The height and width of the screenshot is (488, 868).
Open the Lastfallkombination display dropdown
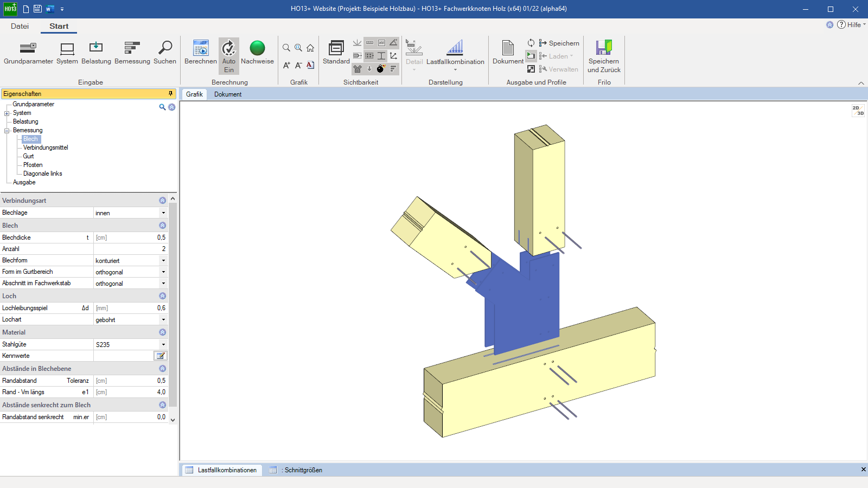click(x=455, y=56)
